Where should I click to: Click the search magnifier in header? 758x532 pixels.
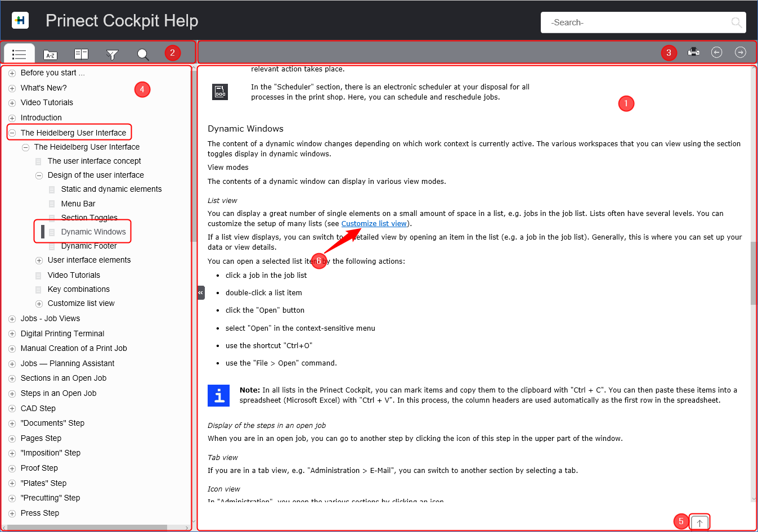click(x=736, y=22)
